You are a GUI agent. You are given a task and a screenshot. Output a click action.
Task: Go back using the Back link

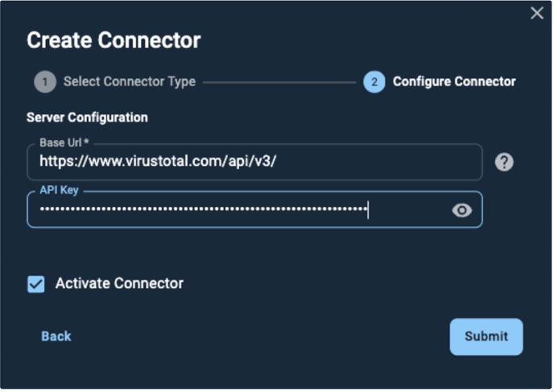coord(56,336)
